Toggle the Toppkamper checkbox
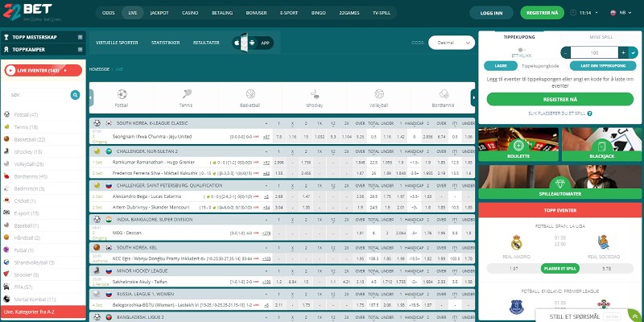Screen dimensions: 644x322 [80, 49]
